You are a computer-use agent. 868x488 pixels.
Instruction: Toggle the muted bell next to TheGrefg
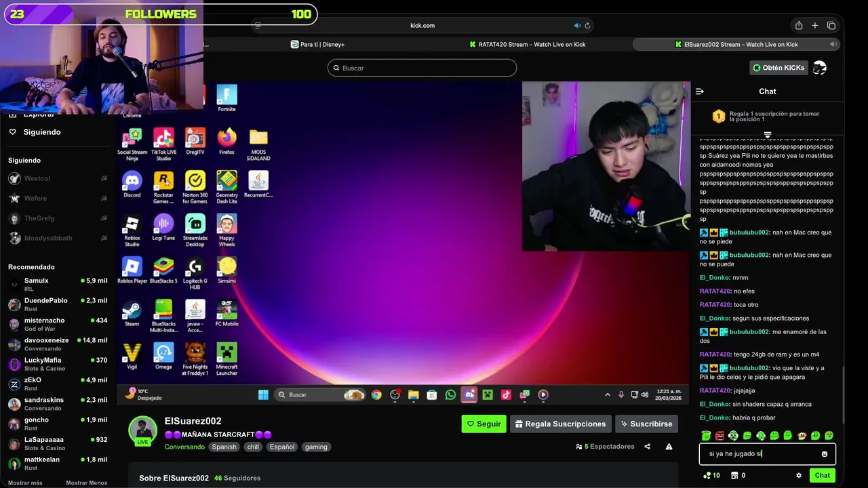click(x=104, y=218)
